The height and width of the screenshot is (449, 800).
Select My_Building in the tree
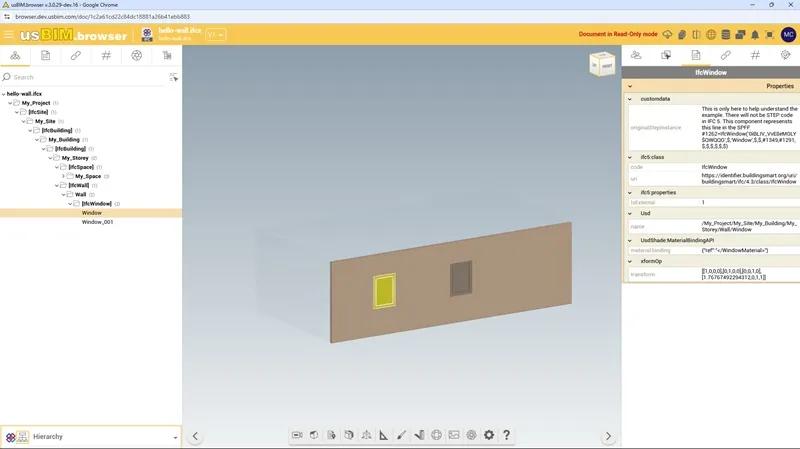click(64, 140)
